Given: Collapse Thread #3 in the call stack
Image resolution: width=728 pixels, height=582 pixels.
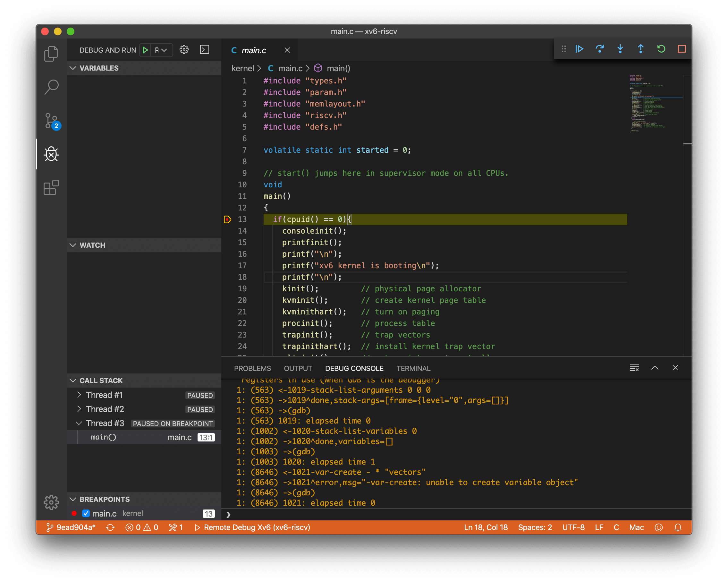Looking at the screenshot, I should [79, 423].
